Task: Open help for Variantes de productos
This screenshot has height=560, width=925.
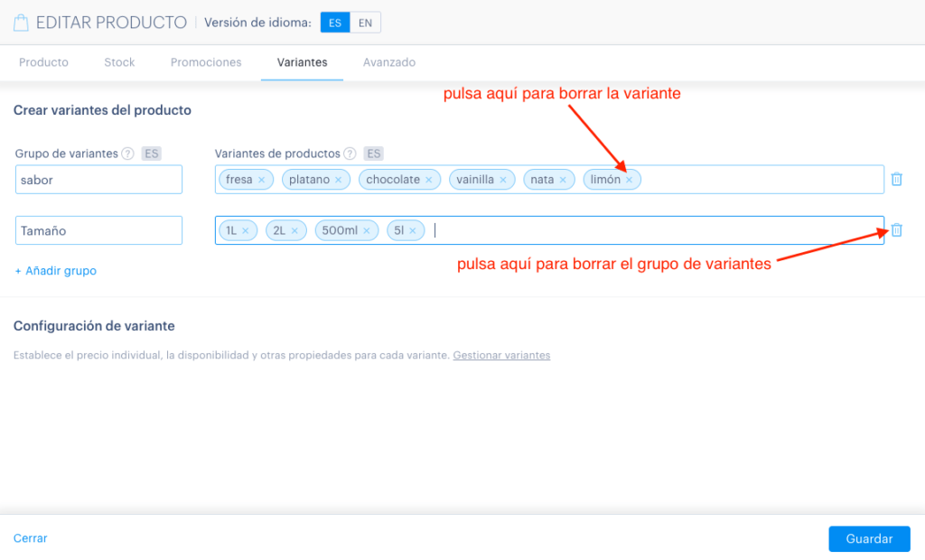Action: pos(350,154)
